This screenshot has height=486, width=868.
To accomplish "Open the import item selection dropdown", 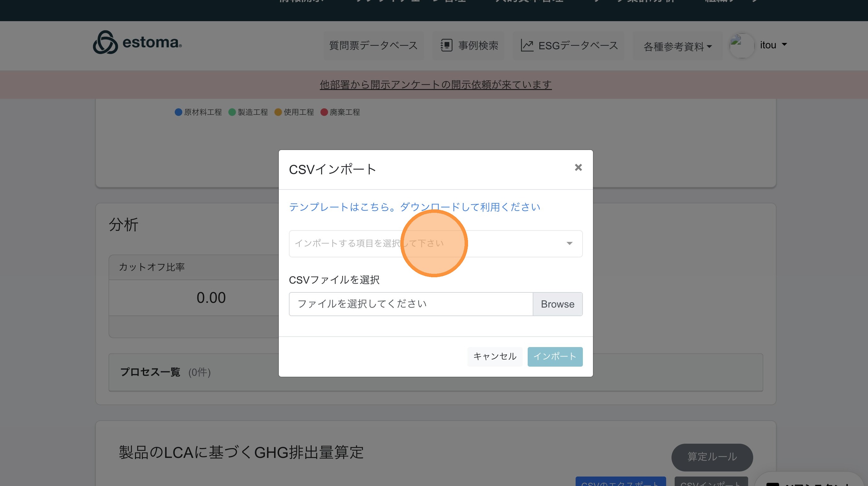I will (x=435, y=243).
